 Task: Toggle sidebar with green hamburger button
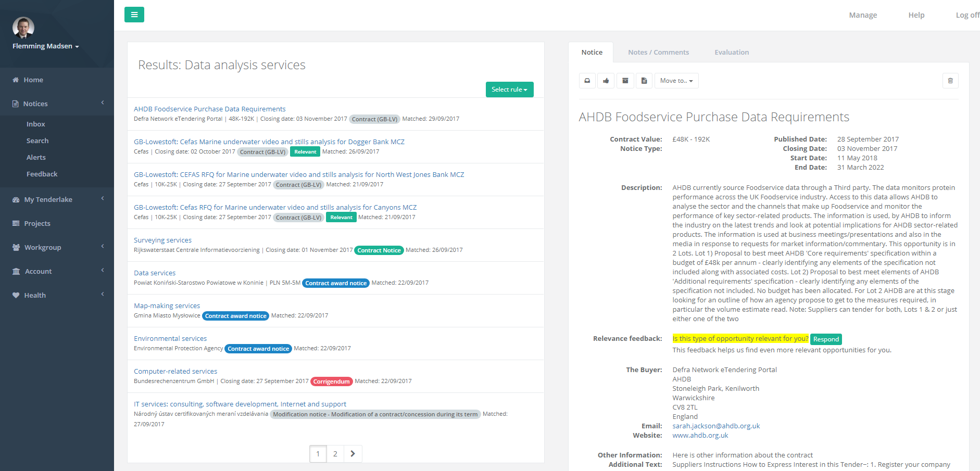click(x=134, y=15)
